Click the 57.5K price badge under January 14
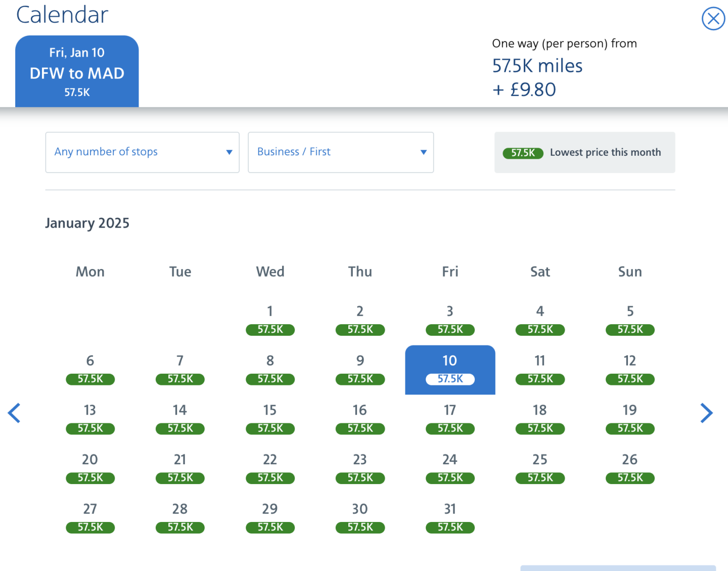 coord(180,428)
